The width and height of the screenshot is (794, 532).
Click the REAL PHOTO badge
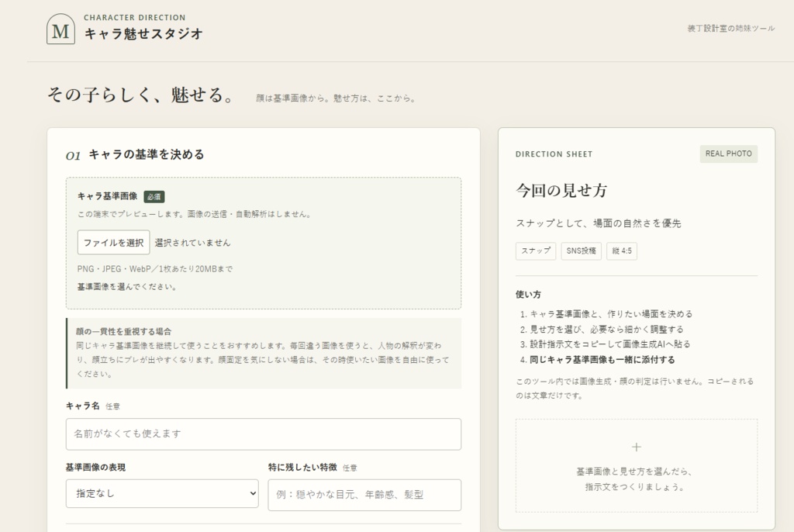(729, 154)
